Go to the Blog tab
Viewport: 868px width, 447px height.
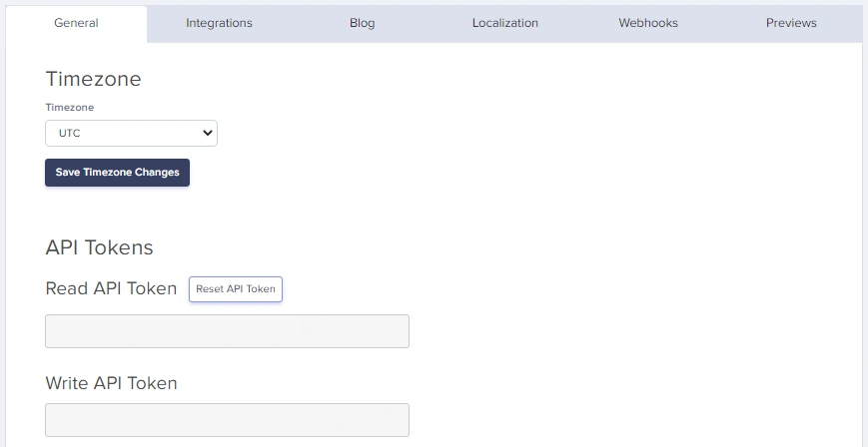point(362,23)
